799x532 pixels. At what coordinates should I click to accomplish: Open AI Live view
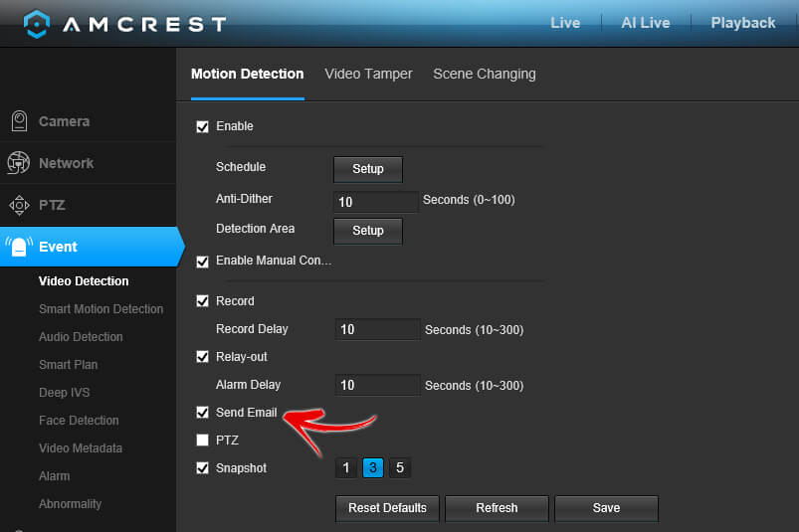(646, 23)
